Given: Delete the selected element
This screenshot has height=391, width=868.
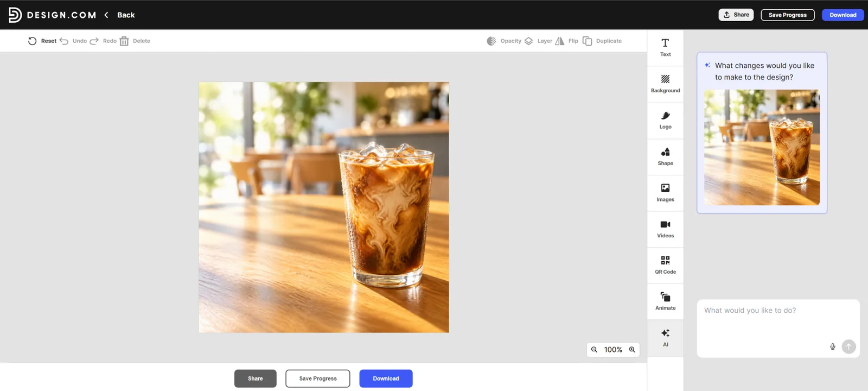Looking at the screenshot, I should click(x=135, y=41).
